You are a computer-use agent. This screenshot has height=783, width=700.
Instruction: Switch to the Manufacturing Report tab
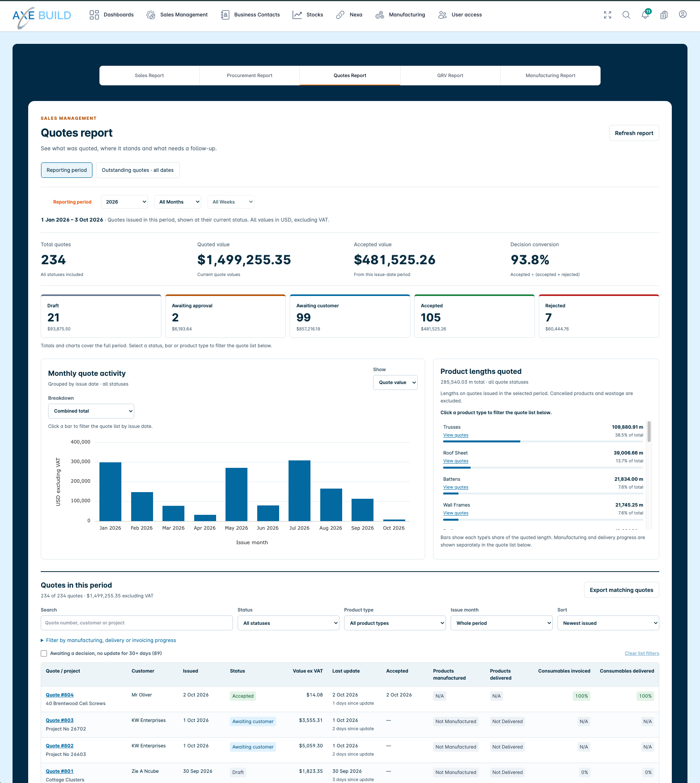[550, 76]
